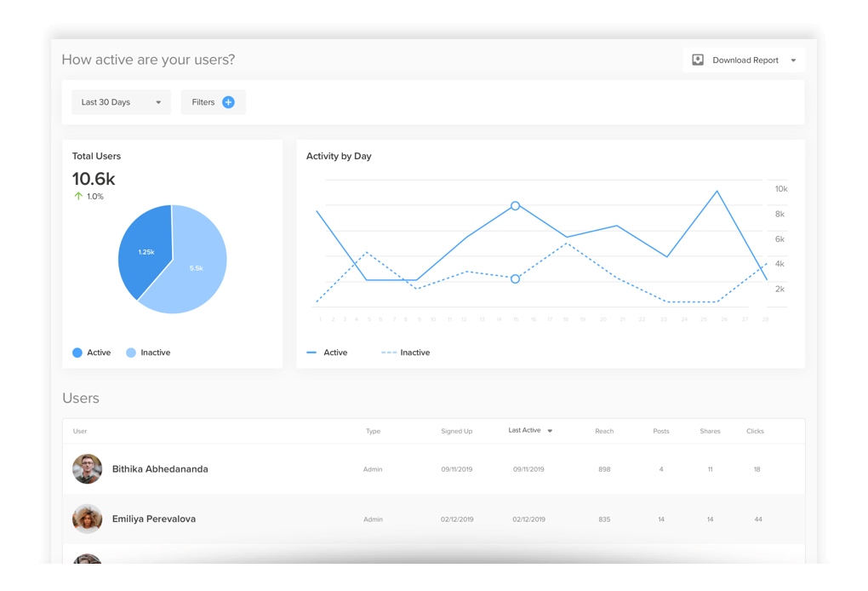This screenshot has height=591, width=868.
Task: Click the User column header
Action: (x=80, y=431)
